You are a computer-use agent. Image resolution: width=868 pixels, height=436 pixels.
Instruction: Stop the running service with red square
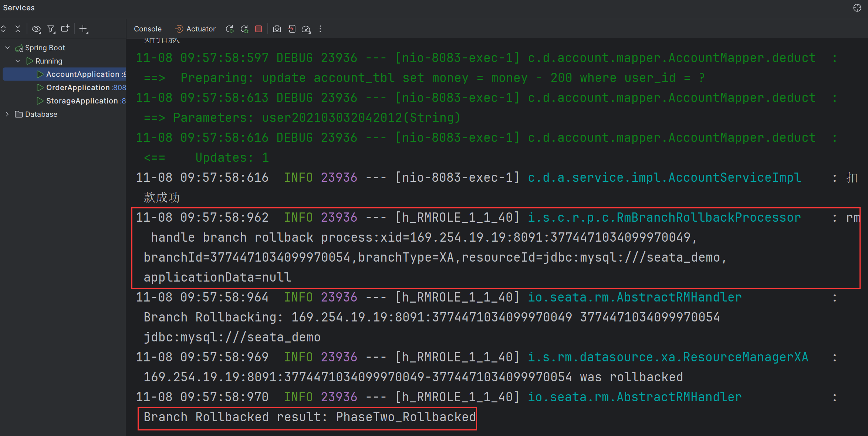pos(259,29)
